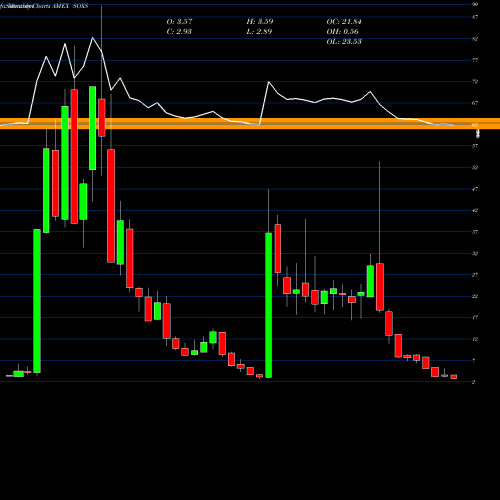Image resolution: width=500 pixels, height=500 pixels.
Task: Click the 22 price axis label
Action: point(475,296)
